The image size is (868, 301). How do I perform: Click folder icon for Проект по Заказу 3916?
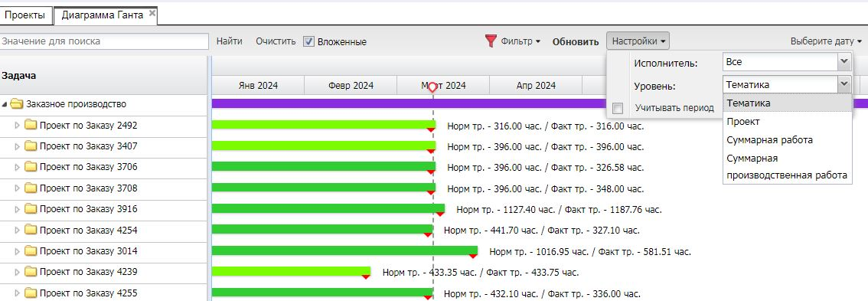[31, 209]
